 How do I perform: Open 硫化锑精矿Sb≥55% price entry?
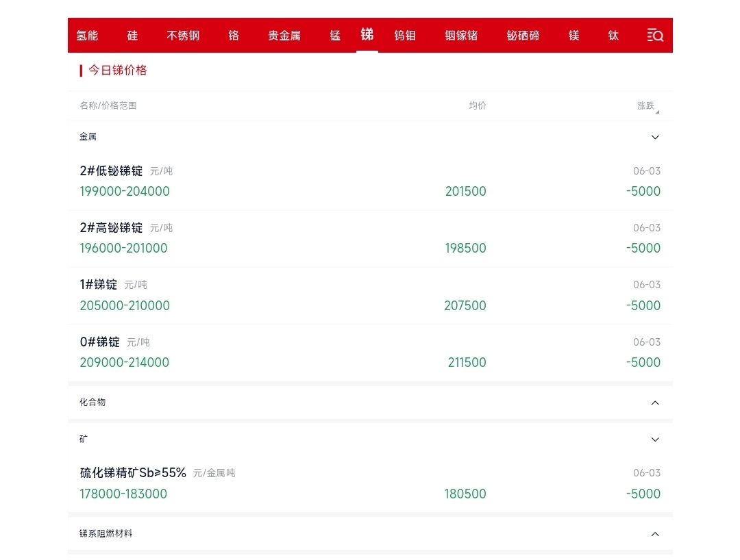click(370, 483)
